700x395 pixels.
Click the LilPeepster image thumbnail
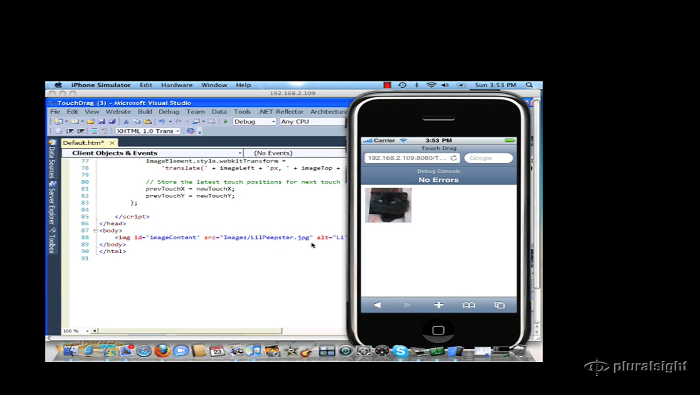click(x=388, y=205)
